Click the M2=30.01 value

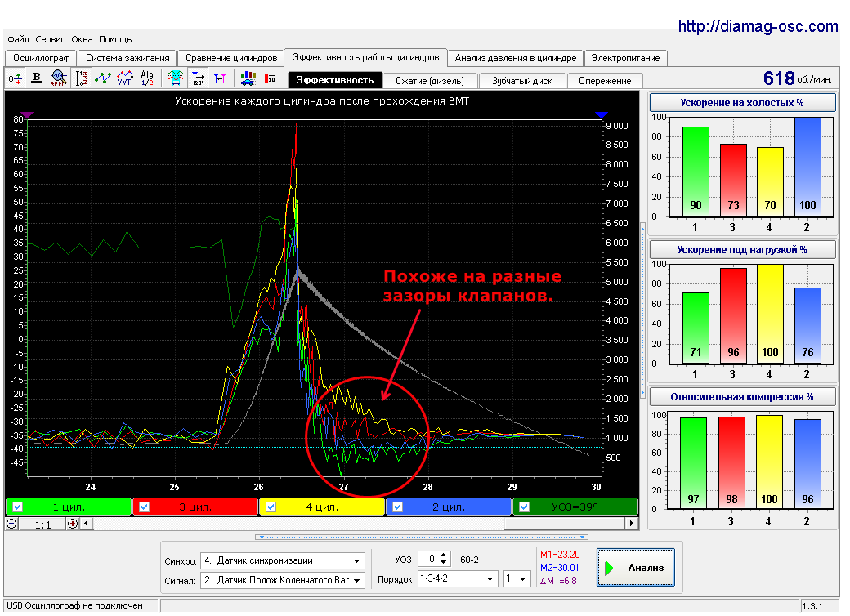(x=559, y=568)
